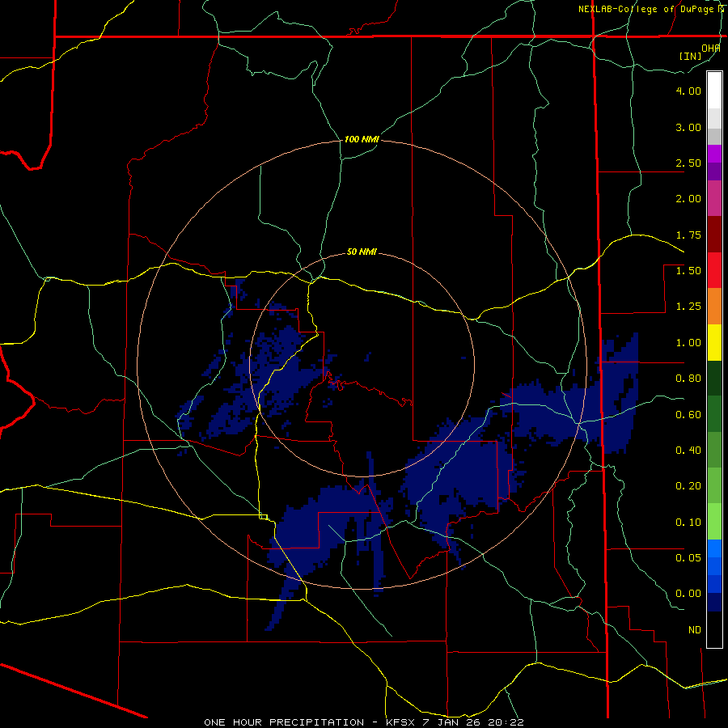Click the 2.50 legend value

pyautogui.click(x=688, y=163)
